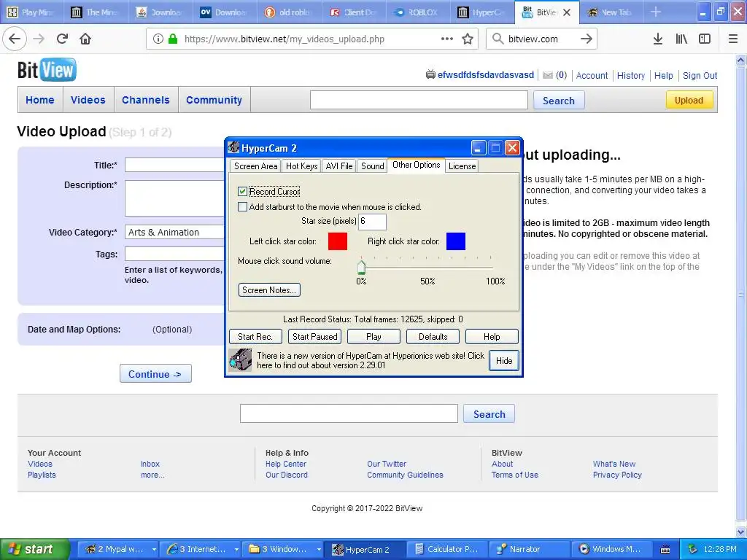Click the Sign Out link
The width and height of the screenshot is (747, 560).
(700, 75)
